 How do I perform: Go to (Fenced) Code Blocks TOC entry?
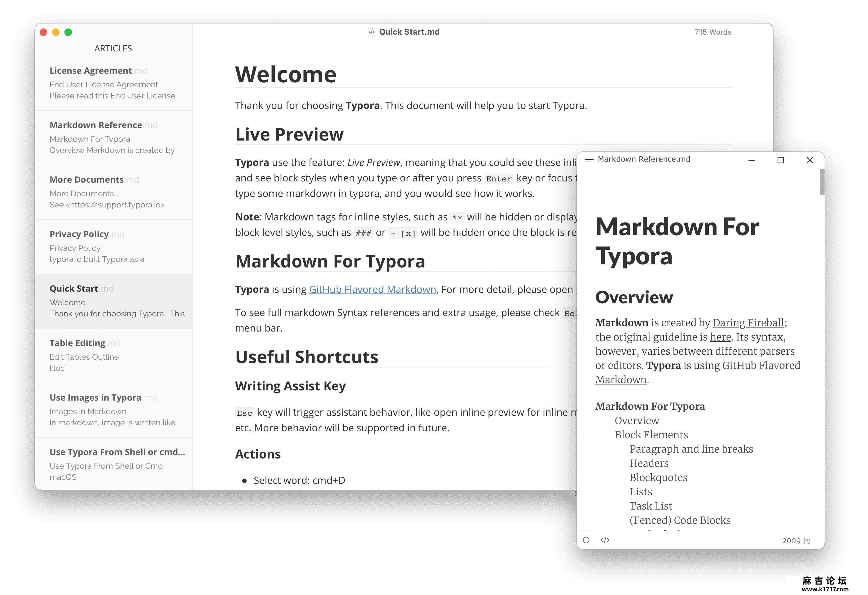(x=680, y=520)
